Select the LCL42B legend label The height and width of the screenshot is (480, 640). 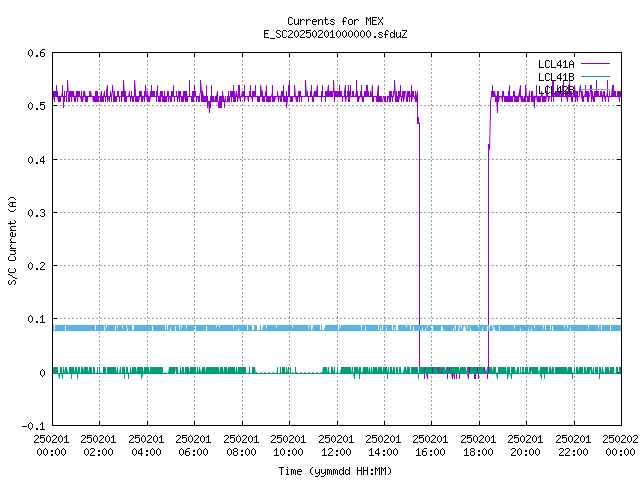(x=556, y=90)
